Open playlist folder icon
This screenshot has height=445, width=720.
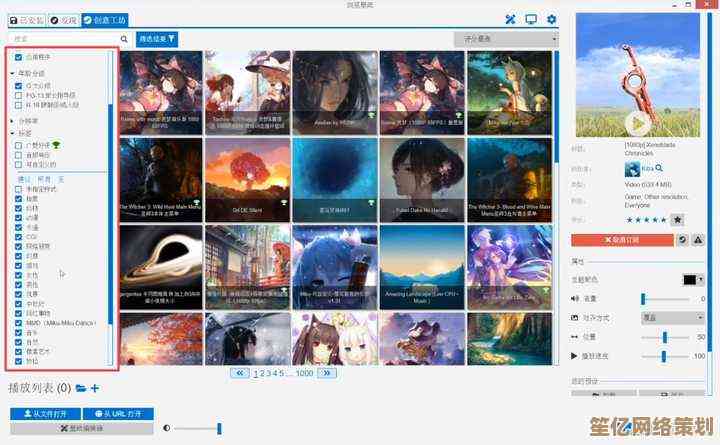80,388
